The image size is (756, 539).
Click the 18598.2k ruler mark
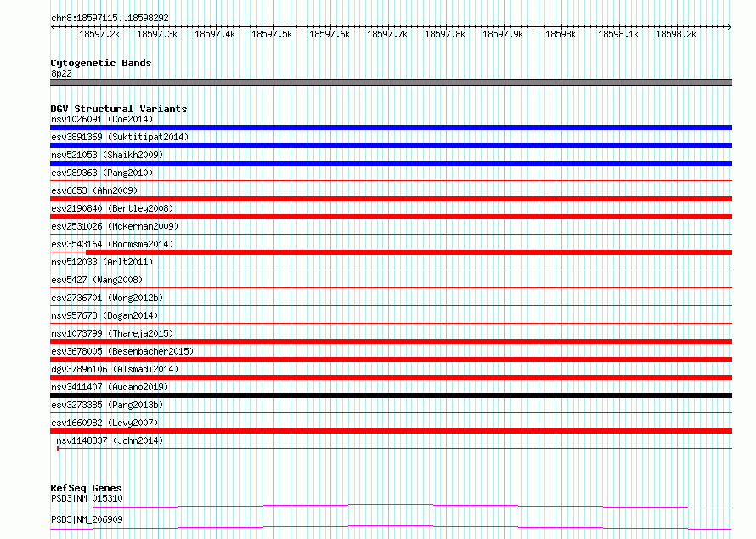676,34
